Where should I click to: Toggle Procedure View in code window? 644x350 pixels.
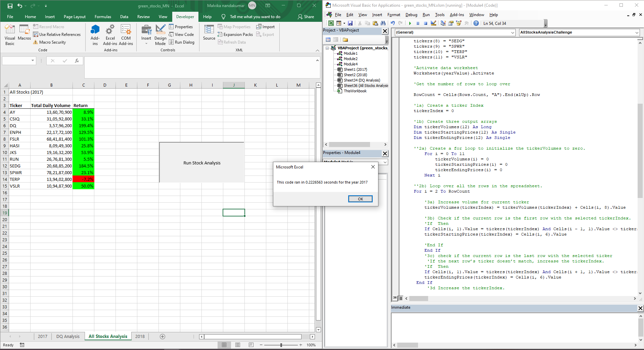tap(395, 298)
